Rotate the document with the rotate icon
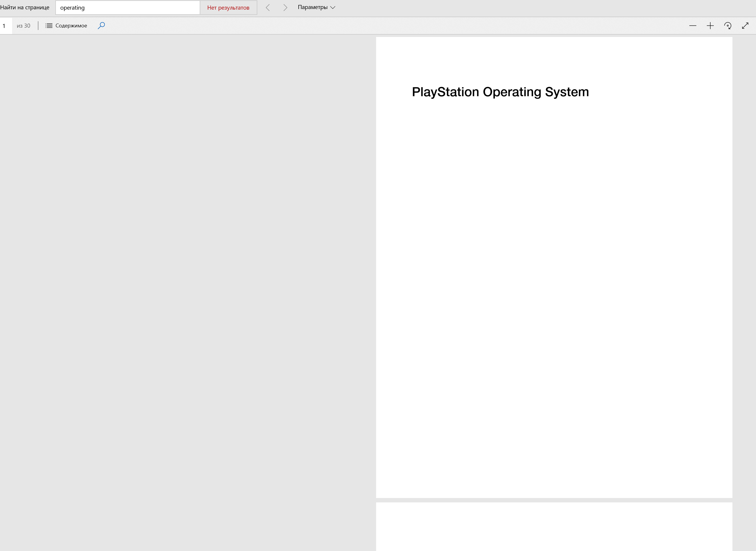The height and width of the screenshot is (551, 756). tap(728, 26)
